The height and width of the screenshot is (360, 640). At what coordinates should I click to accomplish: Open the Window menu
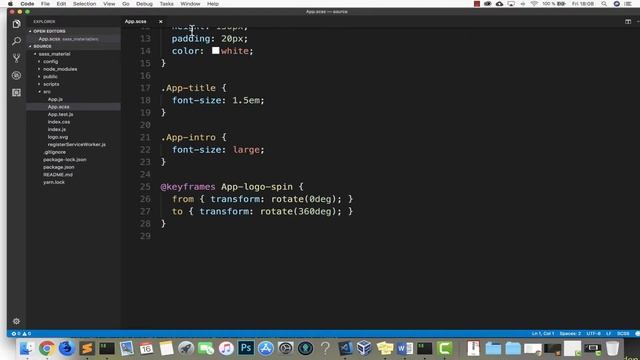pyautogui.click(x=190, y=4)
